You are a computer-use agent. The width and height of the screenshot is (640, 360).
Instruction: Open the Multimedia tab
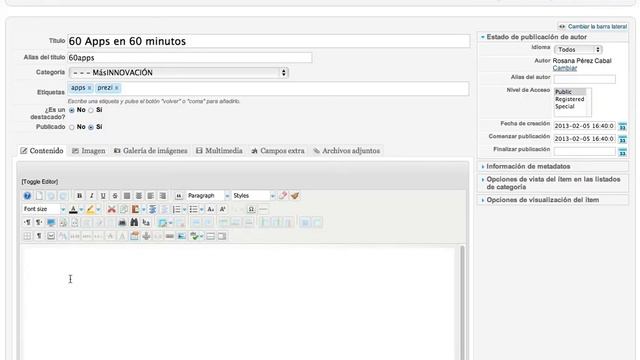219,151
